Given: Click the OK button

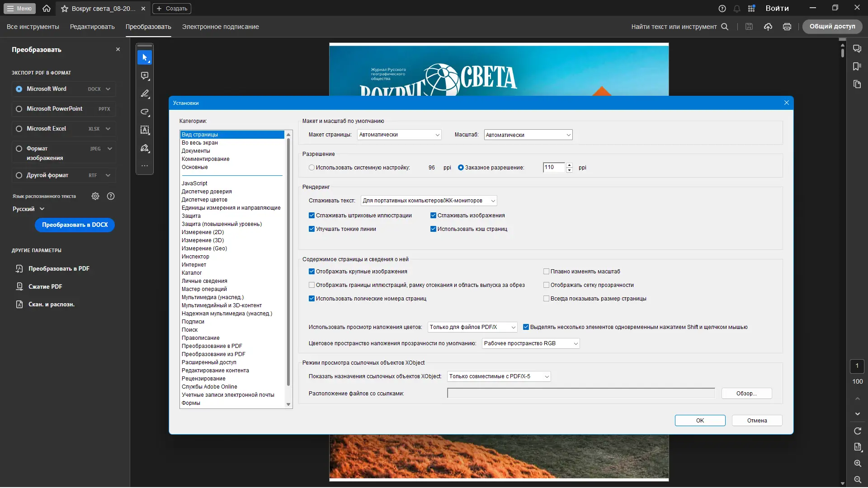Looking at the screenshot, I should coord(700,421).
